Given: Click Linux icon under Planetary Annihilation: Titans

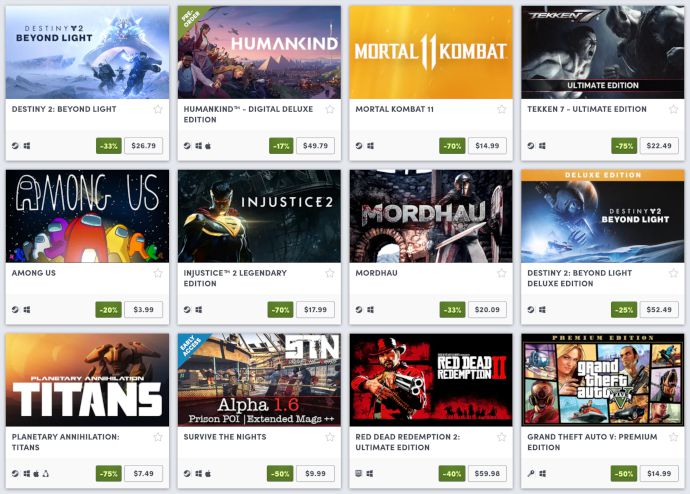Looking at the screenshot, I should coord(46,474).
